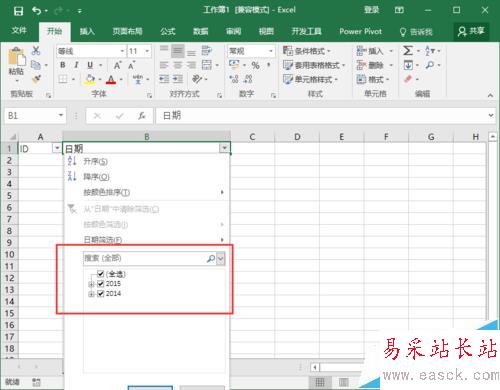Toggle bold formatting
This screenshot has width=500, height=390.
63,65
